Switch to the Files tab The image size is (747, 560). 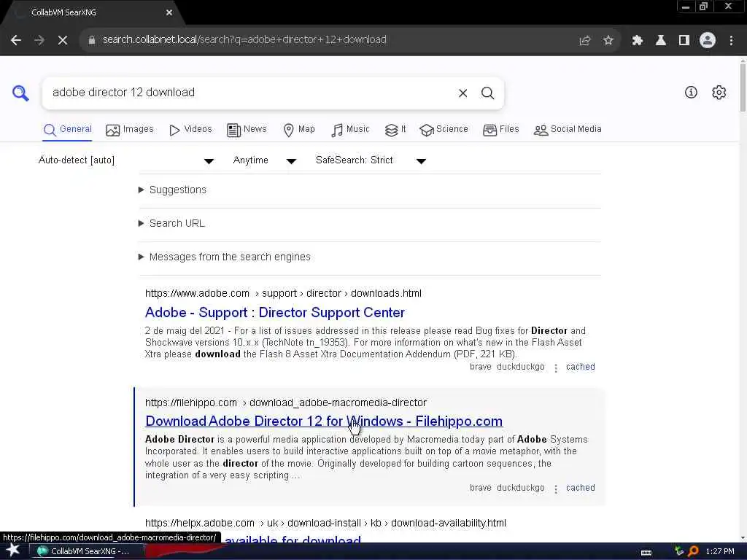pos(500,130)
